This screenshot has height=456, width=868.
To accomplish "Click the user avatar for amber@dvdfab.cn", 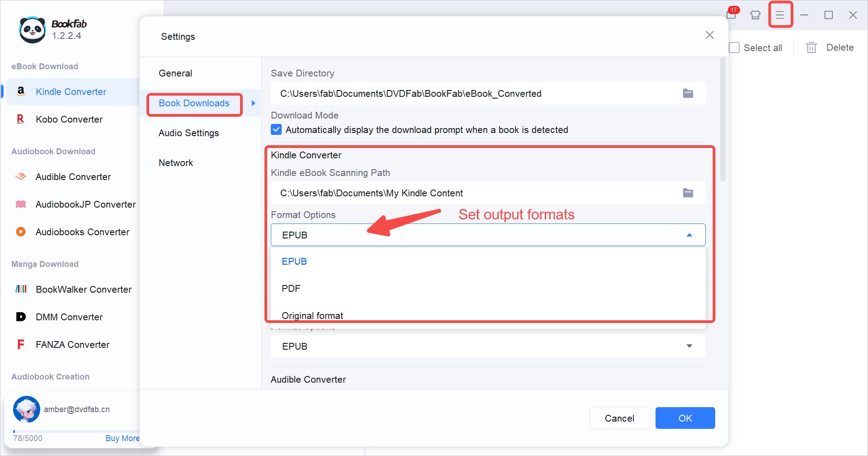I will coord(27,409).
